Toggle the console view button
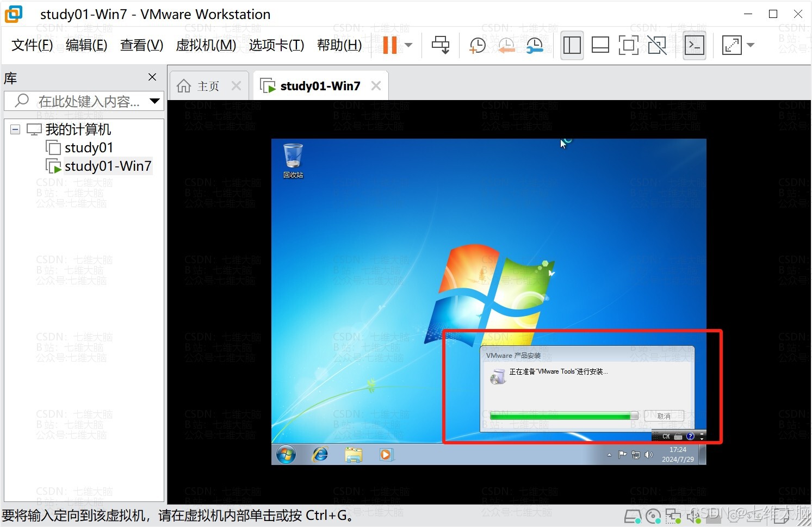 point(695,45)
